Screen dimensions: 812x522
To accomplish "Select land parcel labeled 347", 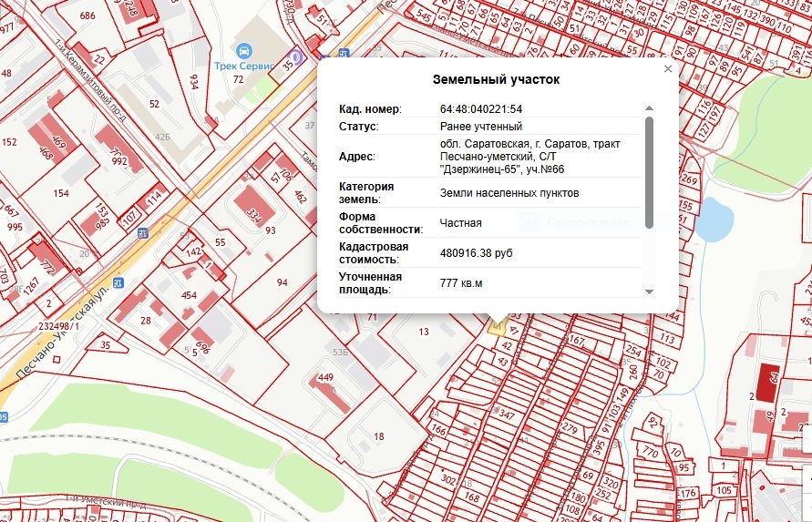I will pyautogui.click(x=507, y=415).
